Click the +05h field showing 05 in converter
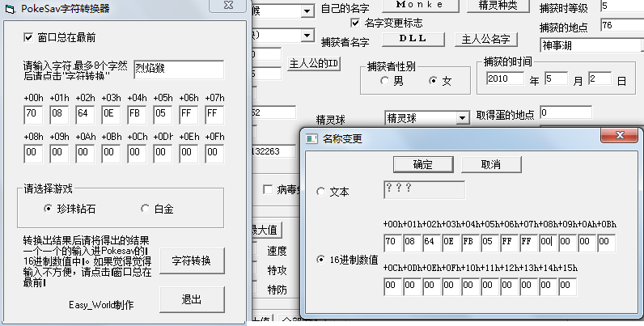 [x=163, y=115]
